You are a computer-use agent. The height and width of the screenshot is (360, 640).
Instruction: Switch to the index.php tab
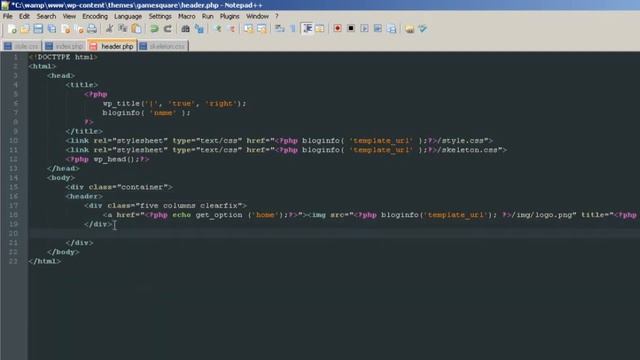64,46
